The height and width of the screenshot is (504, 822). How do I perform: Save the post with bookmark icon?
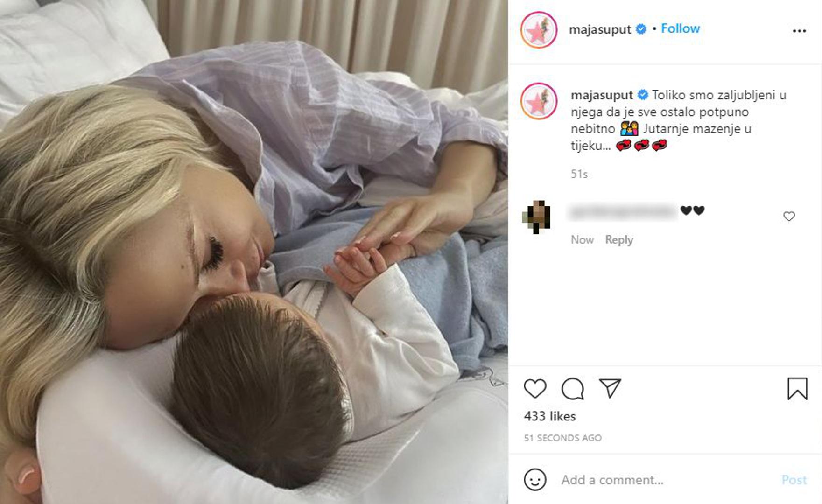tap(797, 389)
